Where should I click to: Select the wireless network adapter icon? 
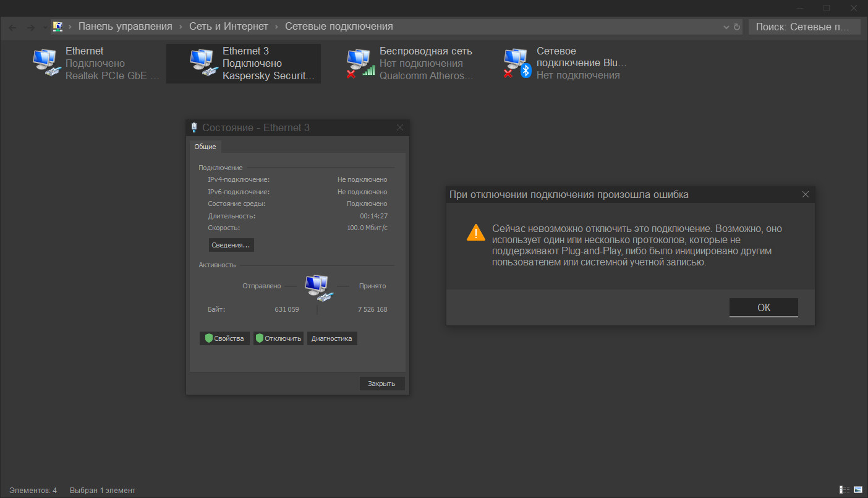(361, 63)
